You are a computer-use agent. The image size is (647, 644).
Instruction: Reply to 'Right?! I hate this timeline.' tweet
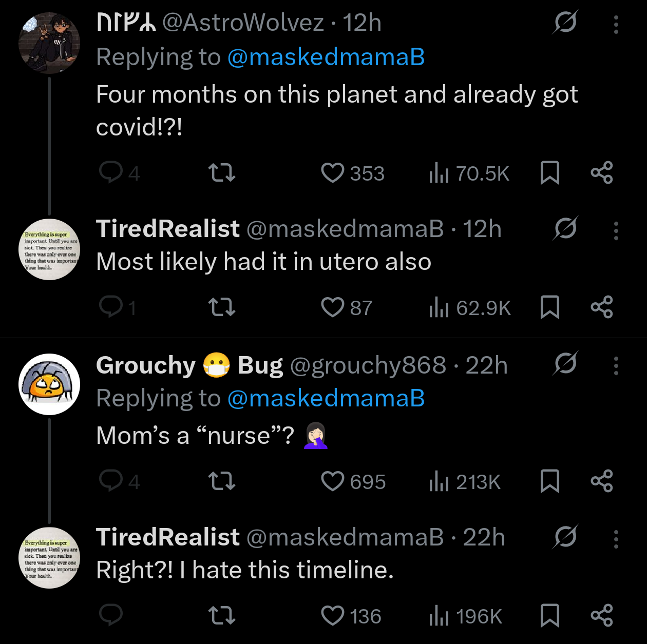point(111,615)
